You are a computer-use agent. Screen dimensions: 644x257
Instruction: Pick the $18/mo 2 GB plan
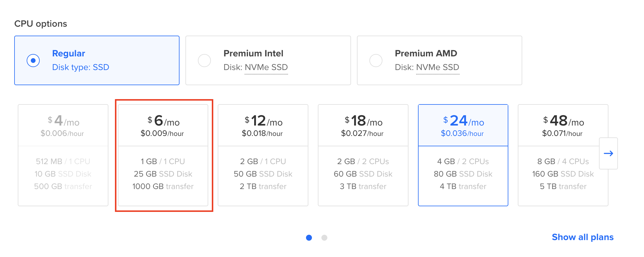(363, 155)
